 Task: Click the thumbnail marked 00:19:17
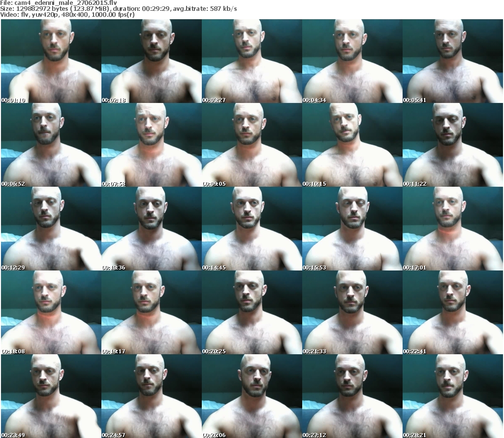152,312
